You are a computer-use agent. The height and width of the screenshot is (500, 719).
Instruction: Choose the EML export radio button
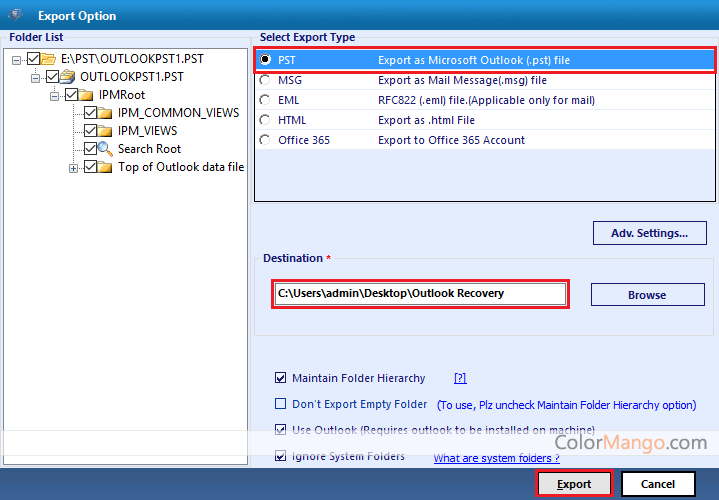coord(265,100)
